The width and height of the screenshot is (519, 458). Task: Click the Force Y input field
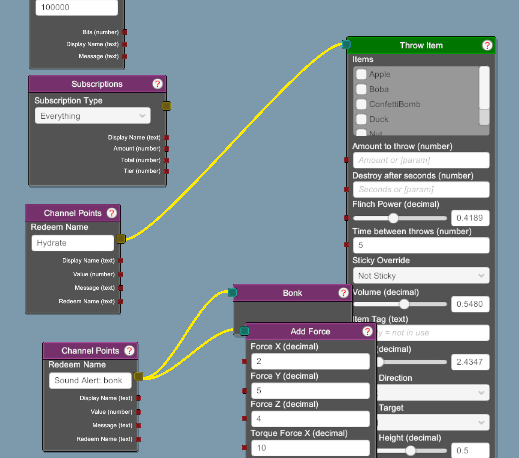[x=310, y=391]
